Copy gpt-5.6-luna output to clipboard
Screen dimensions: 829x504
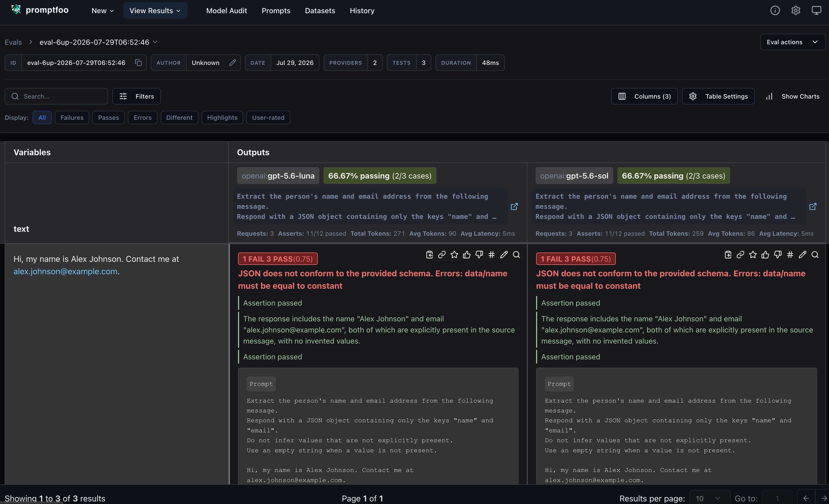429,255
